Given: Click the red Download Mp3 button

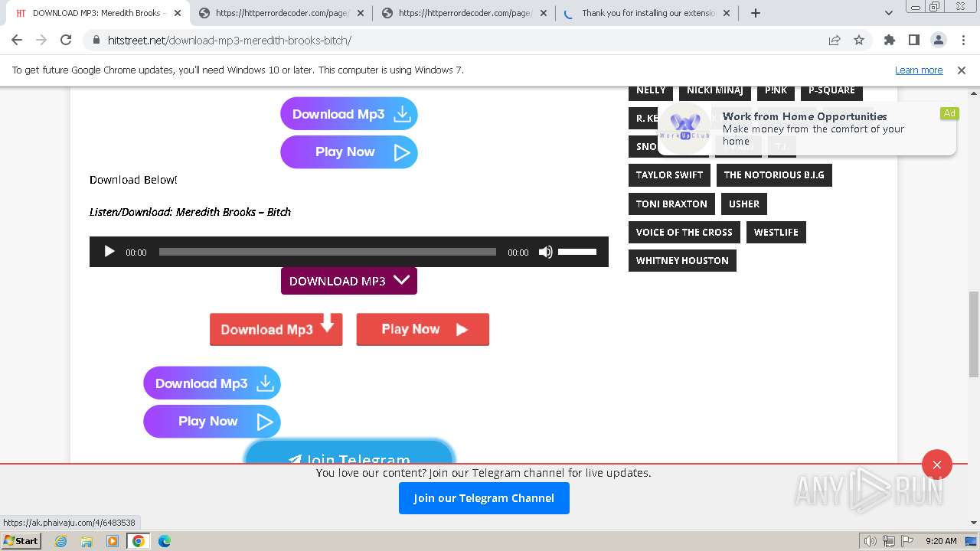Looking at the screenshot, I should tap(276, 329).
